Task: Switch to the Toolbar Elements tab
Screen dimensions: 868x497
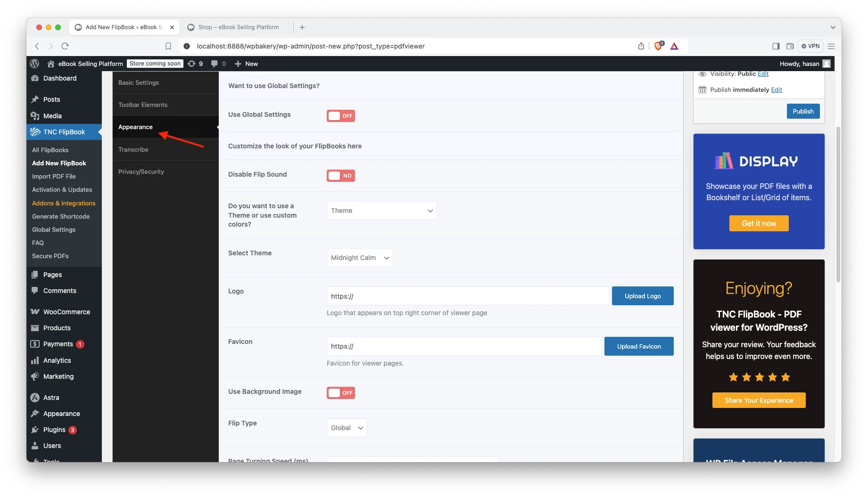Action: [x=143, y=105]
